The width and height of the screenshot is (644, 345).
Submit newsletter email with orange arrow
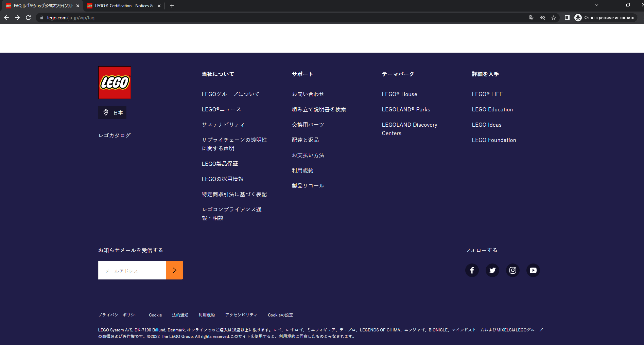(175, 270)
